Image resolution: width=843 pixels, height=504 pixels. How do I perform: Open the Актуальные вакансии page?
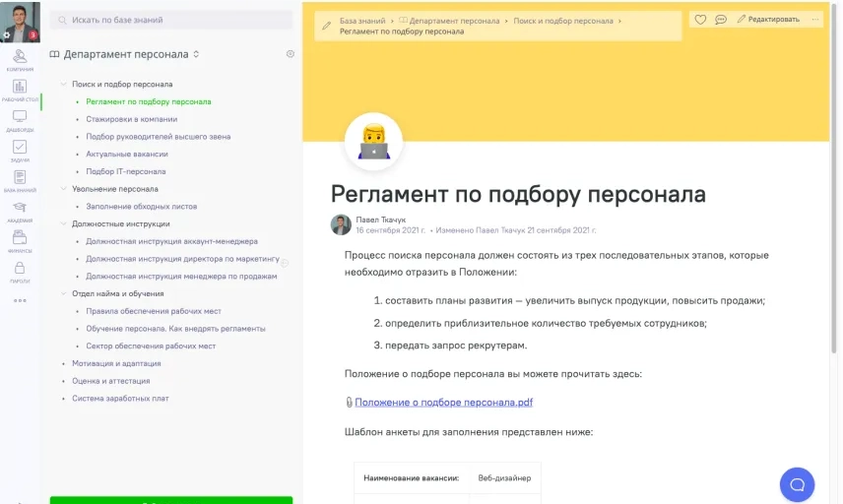(x=126, y=155)
